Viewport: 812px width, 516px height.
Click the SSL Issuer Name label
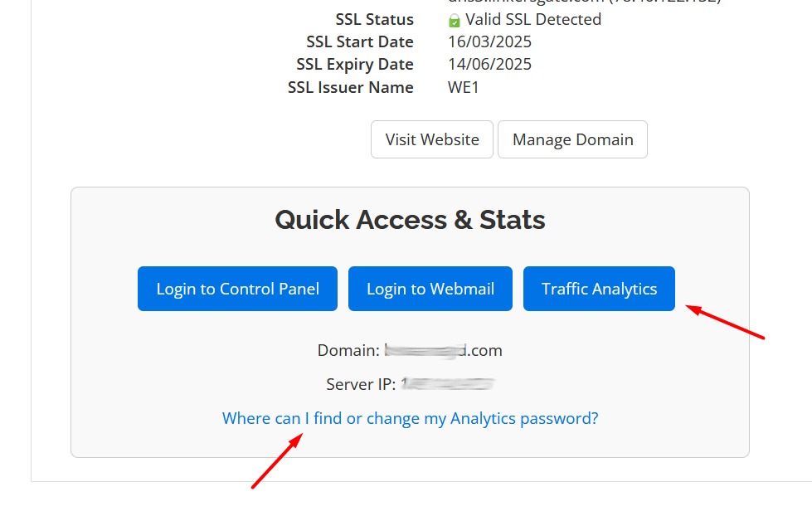(x=351, y=87)
